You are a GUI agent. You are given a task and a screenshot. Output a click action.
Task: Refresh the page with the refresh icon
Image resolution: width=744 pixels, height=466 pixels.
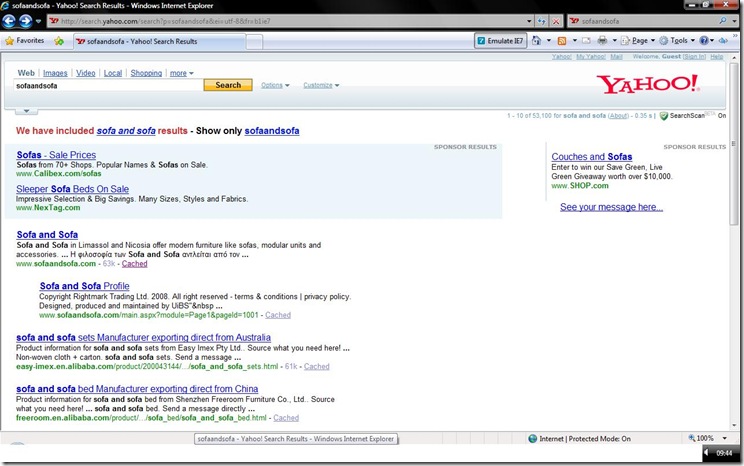pos(541,21)
